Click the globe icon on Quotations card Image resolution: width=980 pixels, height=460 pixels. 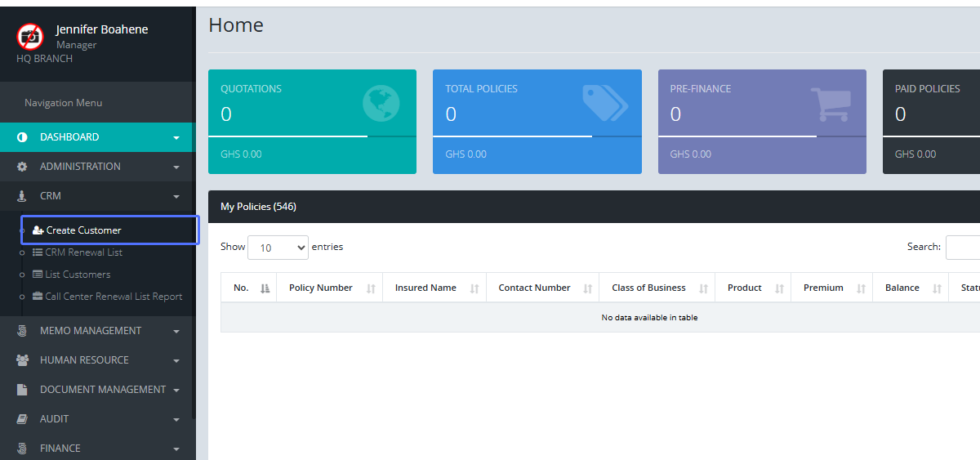[x=381, y=104]
